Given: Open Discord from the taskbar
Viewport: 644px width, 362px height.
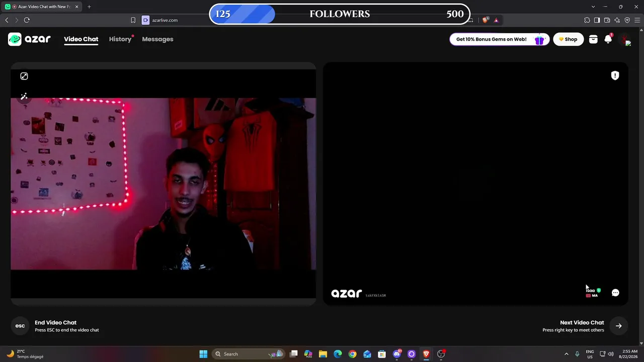Looking at the screenshot, I should click(x=397, y=354).
